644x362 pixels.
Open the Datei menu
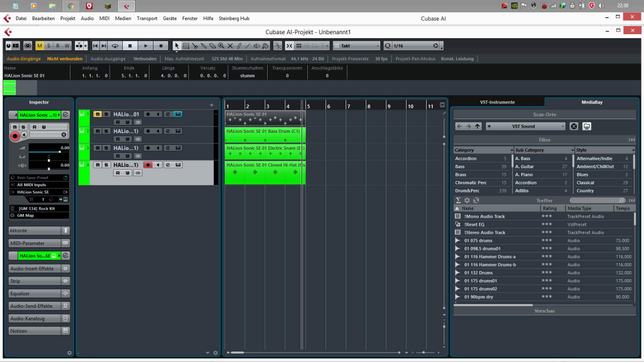[x=21, y=19]
